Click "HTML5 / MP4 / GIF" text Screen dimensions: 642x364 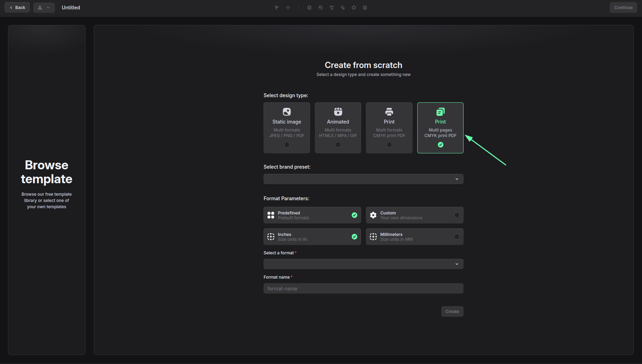pos(338,136)
